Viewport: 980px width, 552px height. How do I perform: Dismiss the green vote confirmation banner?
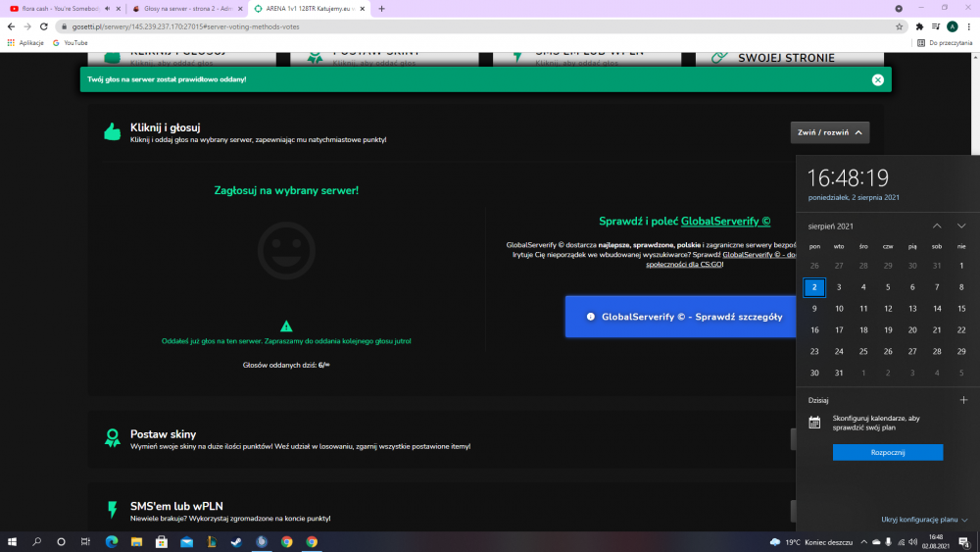(x=877, y=79)
